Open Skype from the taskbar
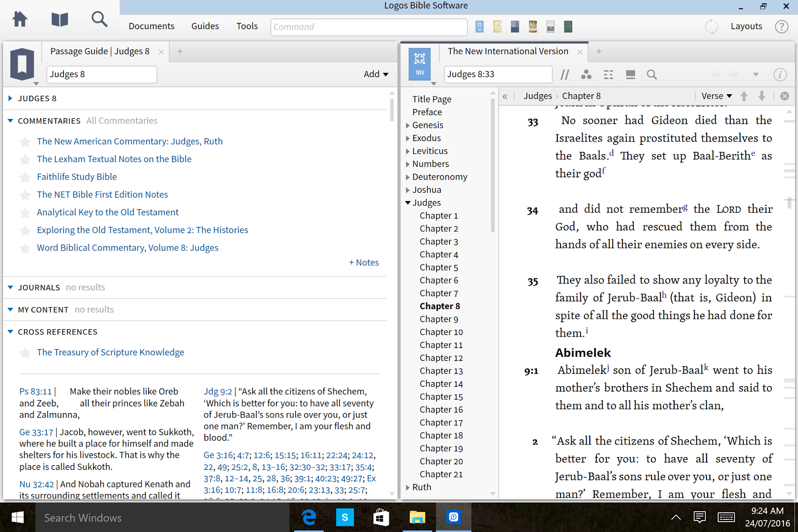Image resolution: width=798 pixels, height=532 pixels. (x=345, y=518)
